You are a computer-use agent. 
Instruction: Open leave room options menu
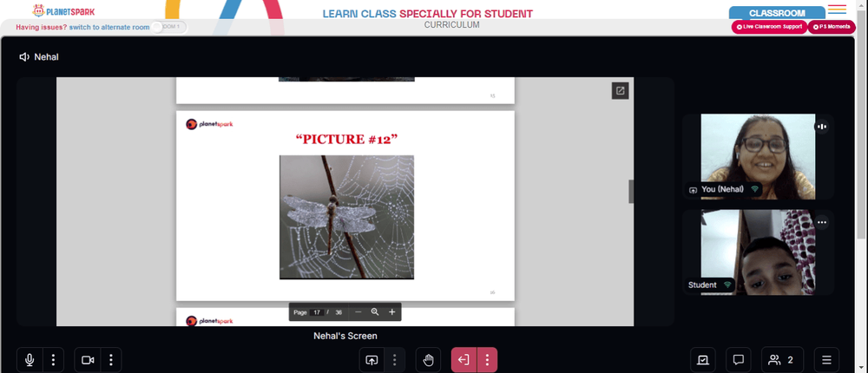click(x=487, y=360)
